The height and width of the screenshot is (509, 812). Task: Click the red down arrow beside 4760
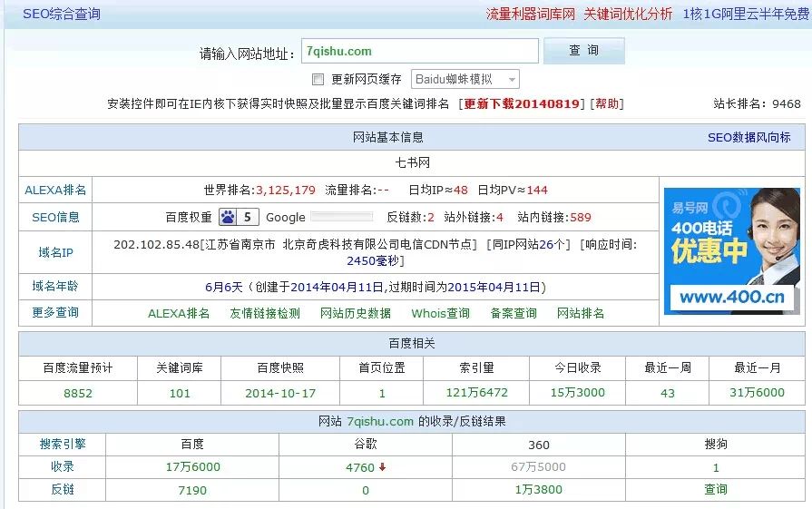[382, 467]
